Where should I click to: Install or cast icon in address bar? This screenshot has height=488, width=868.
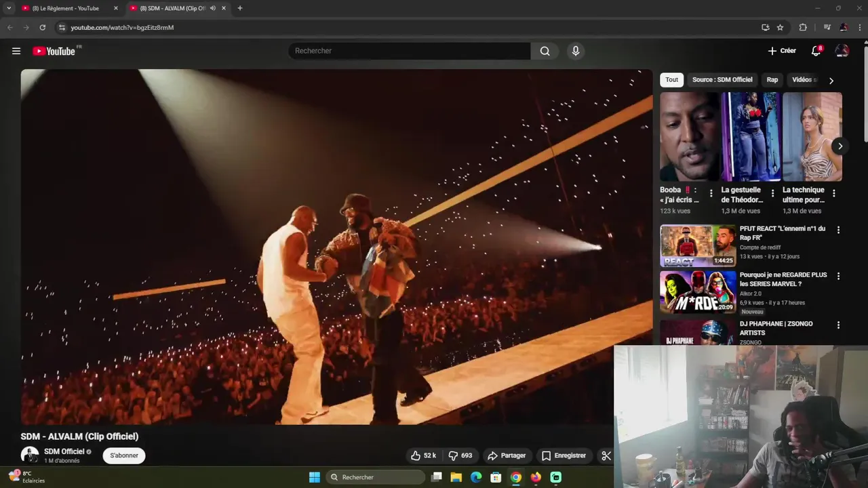pos(765,28)
